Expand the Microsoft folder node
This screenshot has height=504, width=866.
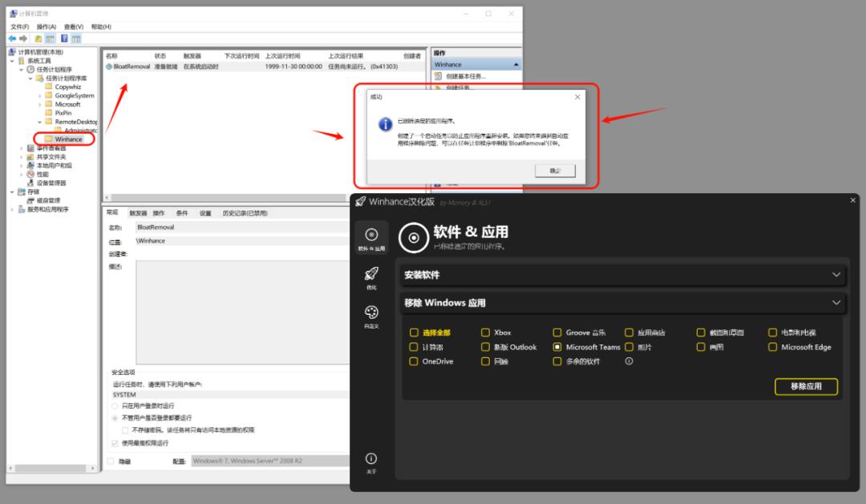40,104
